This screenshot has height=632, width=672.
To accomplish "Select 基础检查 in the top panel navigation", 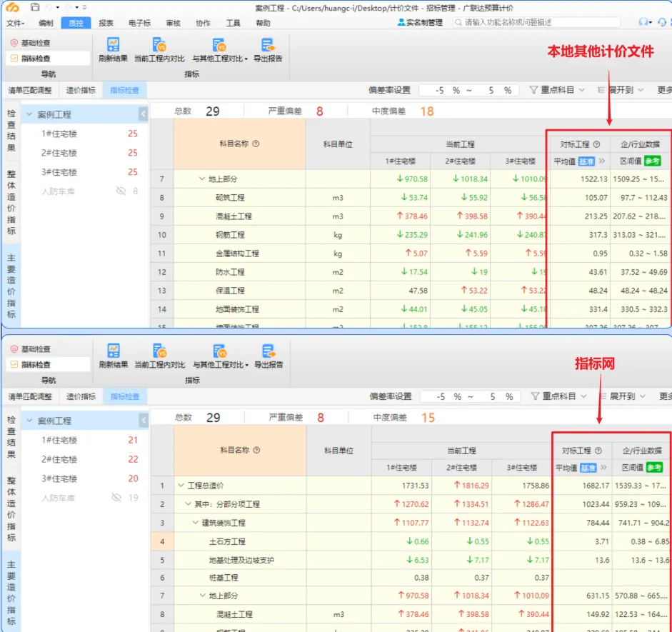I will pyautogui.click(x=31, y=43).
